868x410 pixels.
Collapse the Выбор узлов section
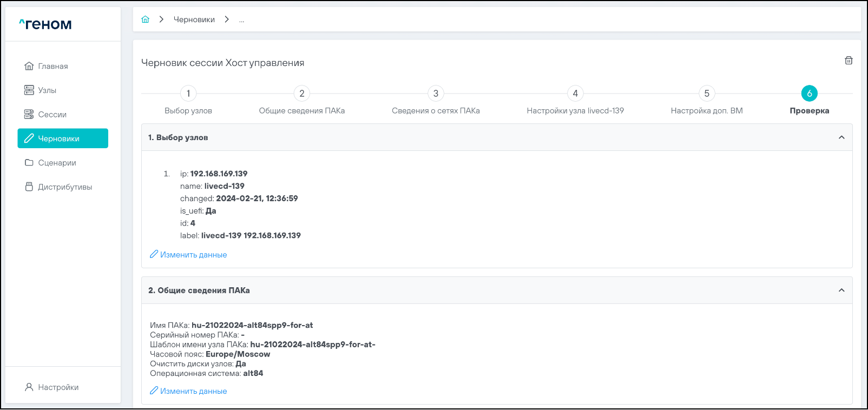841,137
